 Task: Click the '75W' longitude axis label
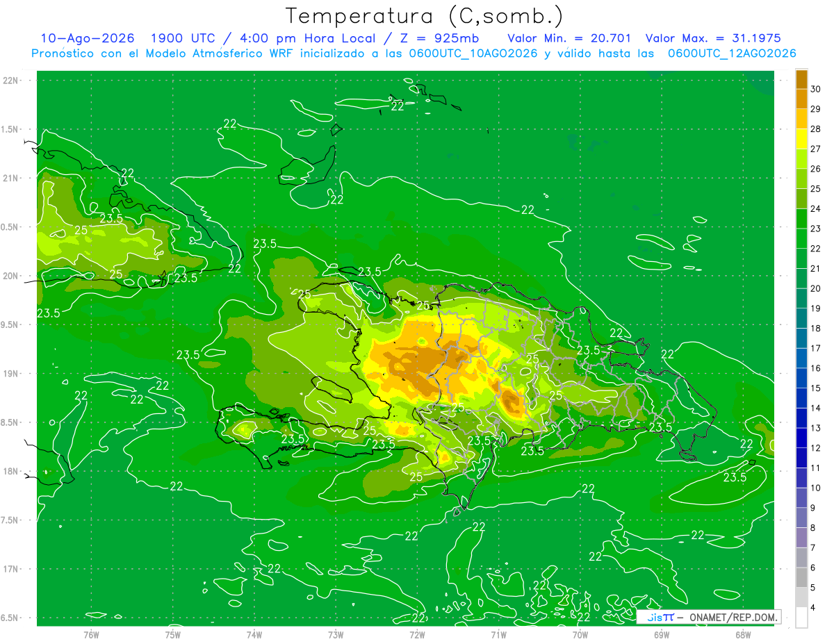172,634
